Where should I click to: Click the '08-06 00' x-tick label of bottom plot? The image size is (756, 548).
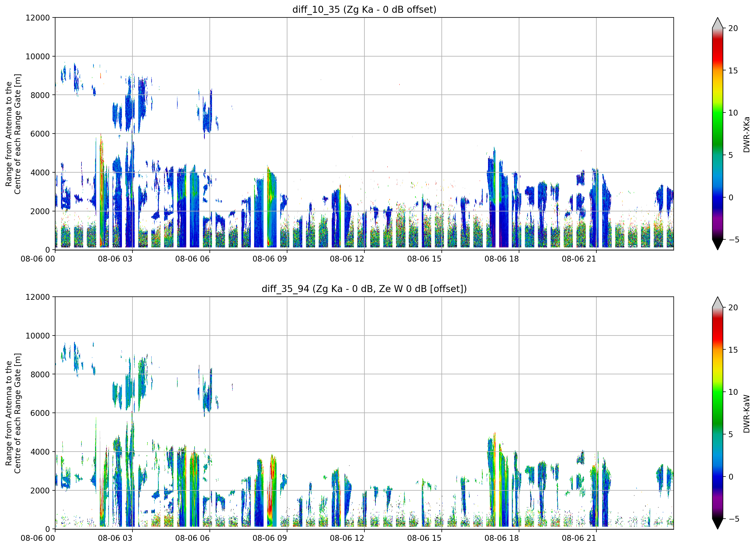38,538
